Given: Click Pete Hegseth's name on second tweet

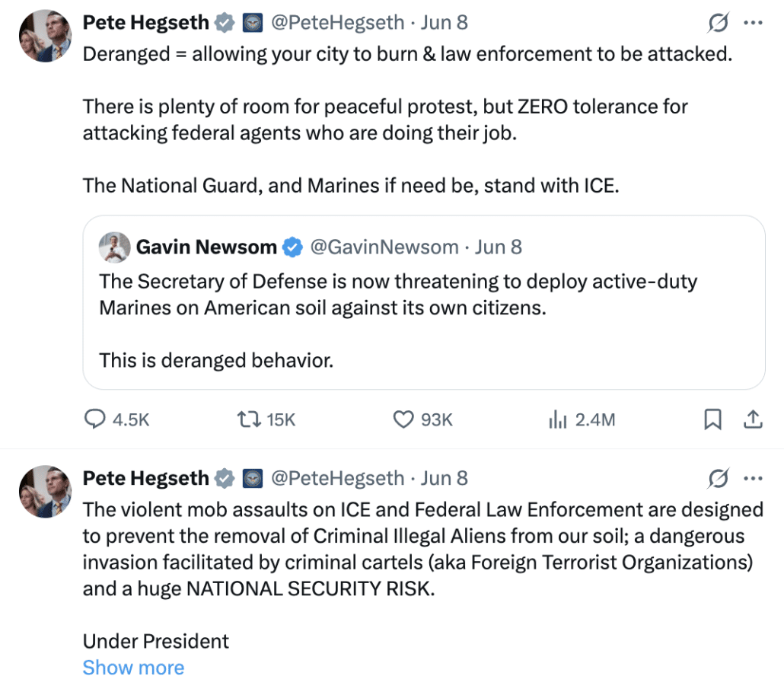Looking at the screenshot, I should point(145,478).
